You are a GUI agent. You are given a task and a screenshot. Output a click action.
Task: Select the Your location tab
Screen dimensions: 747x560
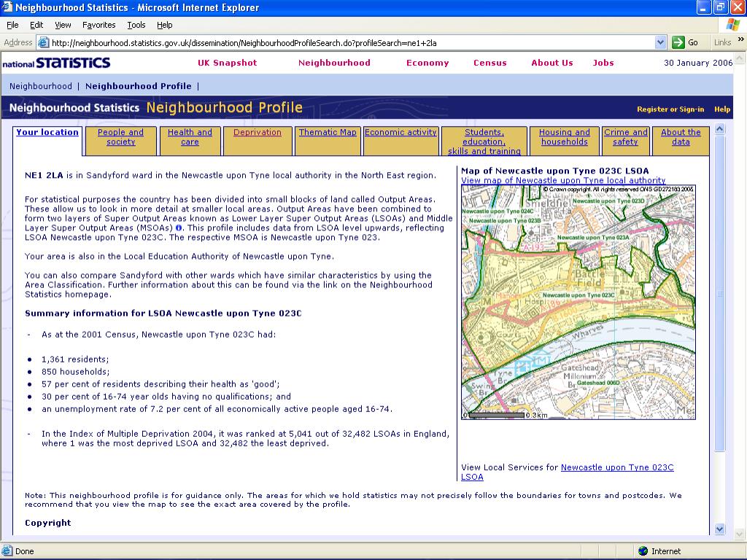(x=47, y=133)
